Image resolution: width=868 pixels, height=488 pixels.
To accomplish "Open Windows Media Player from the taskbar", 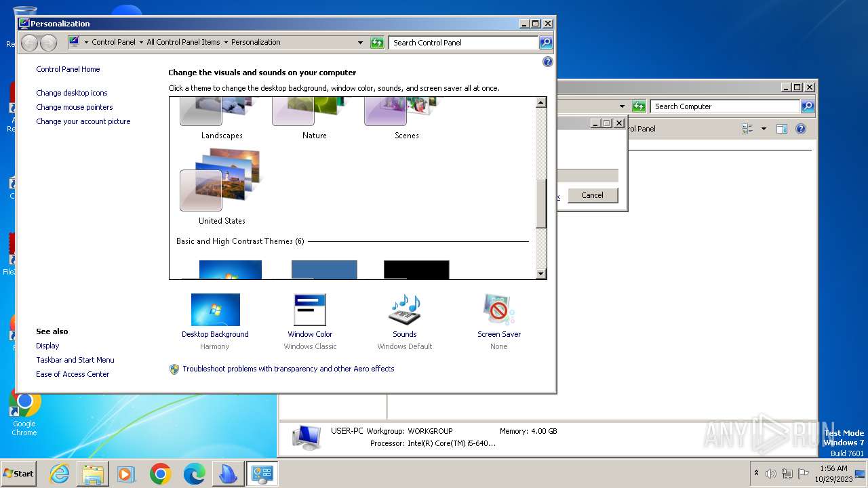I will (x=126, y=474).
